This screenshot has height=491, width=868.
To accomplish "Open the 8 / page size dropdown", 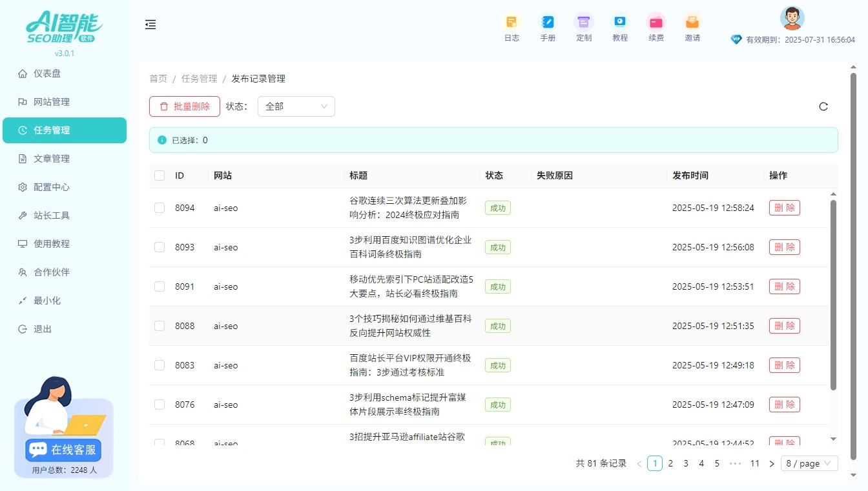I will [x=809, y=463].
